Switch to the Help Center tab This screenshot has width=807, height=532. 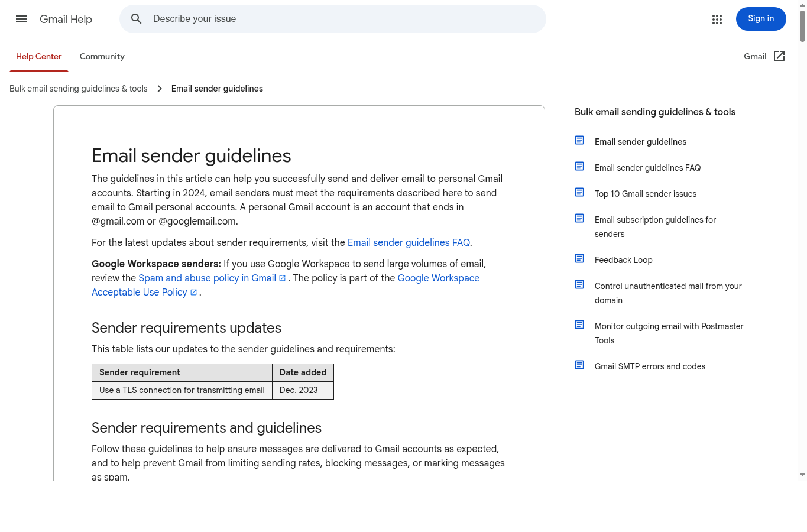[x=39, y=56]
